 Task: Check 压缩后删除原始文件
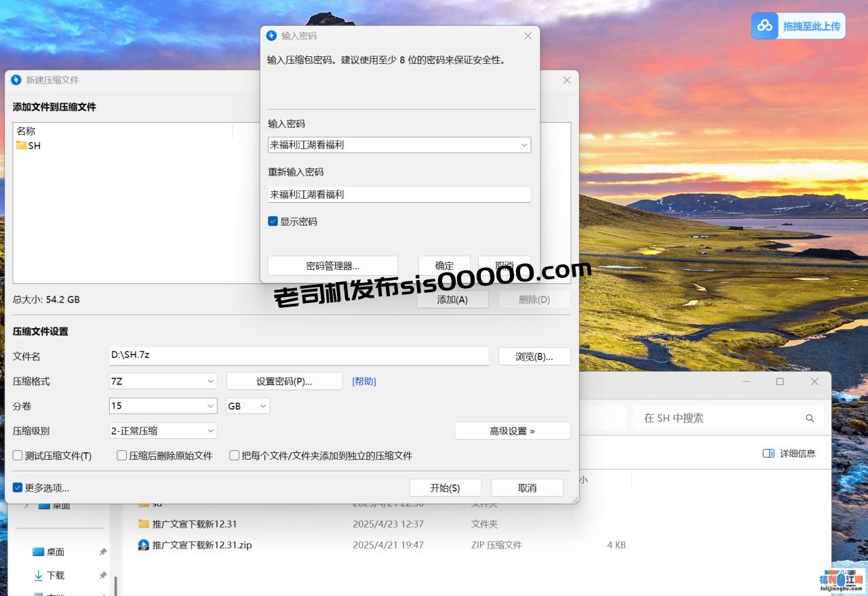point(122,455)
